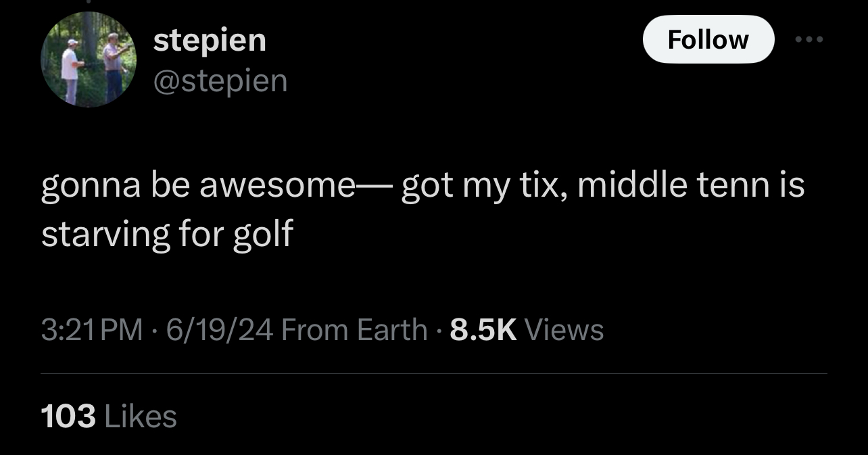
Task: Click the bold 103 like count
Action: (x=68, y=416)
